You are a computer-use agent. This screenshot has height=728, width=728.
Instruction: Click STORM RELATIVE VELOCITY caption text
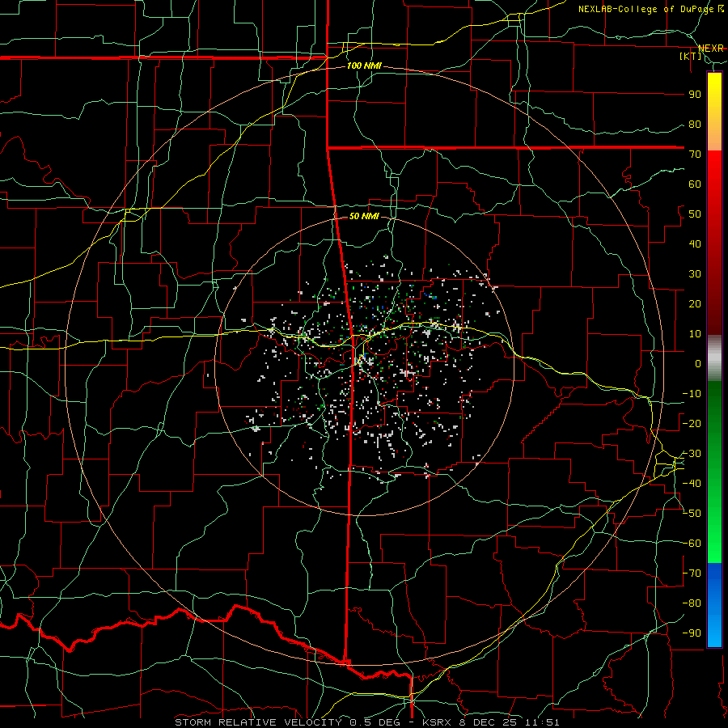tap(258, 722)
